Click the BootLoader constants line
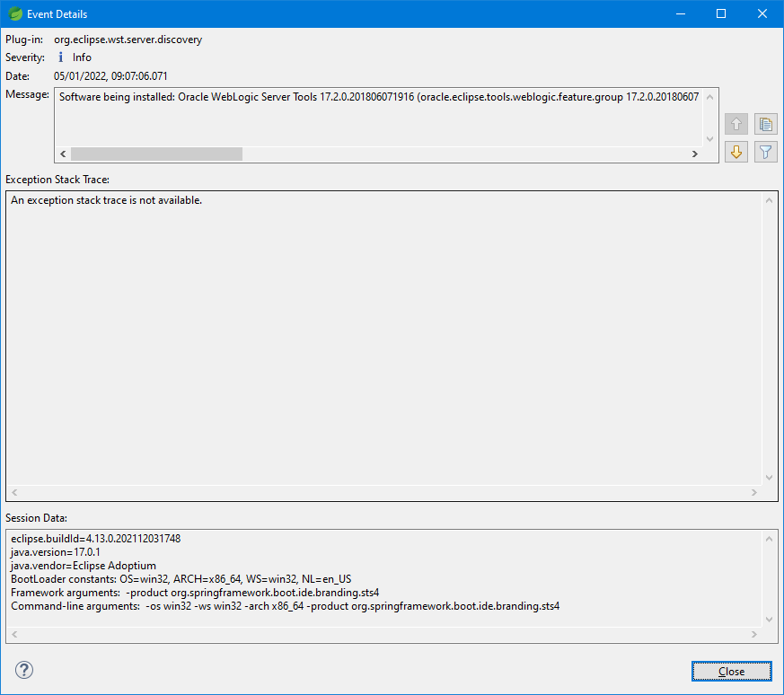This screenshot has width=784, height=695. [x=181, y=579]
